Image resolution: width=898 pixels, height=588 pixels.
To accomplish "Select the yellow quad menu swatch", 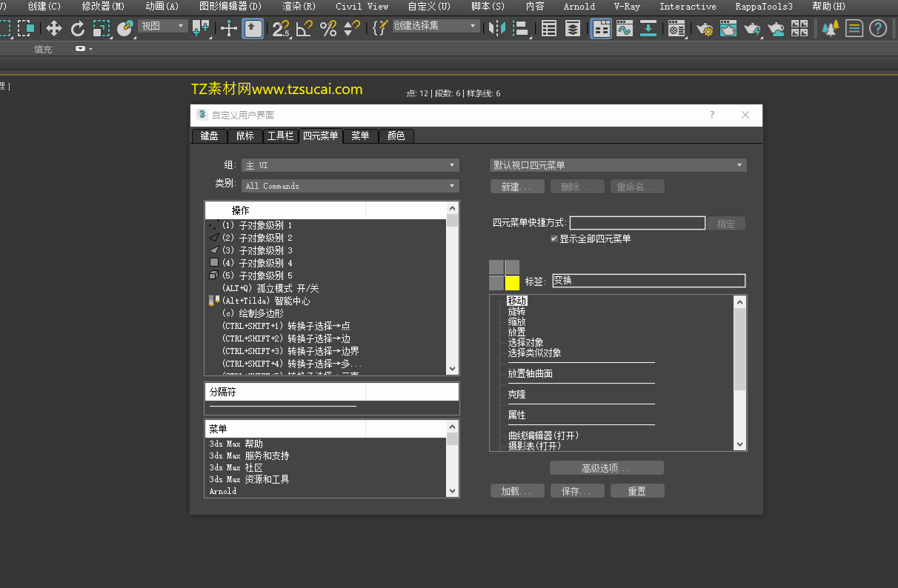I will [x=512, y=283].
